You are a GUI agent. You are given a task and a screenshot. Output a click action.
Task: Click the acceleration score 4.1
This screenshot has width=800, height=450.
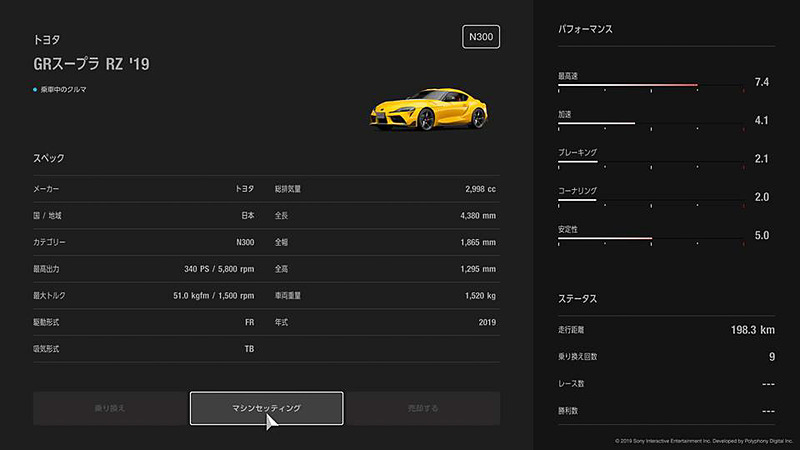click(762, 120)
